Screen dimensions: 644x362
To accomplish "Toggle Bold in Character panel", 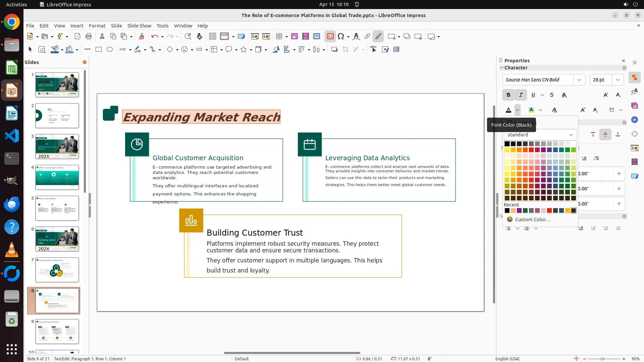I will (x=508, y=95).
